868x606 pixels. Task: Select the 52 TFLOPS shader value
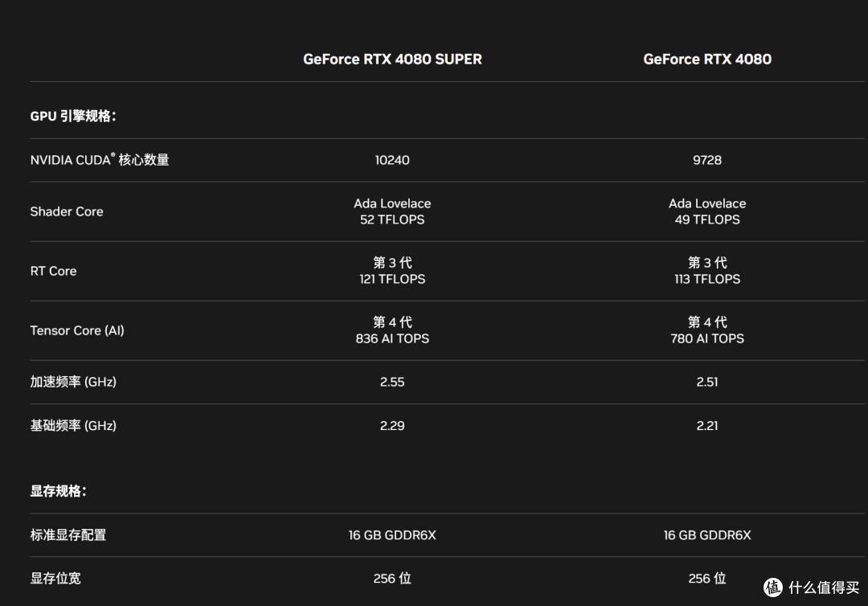pos(392,219)
